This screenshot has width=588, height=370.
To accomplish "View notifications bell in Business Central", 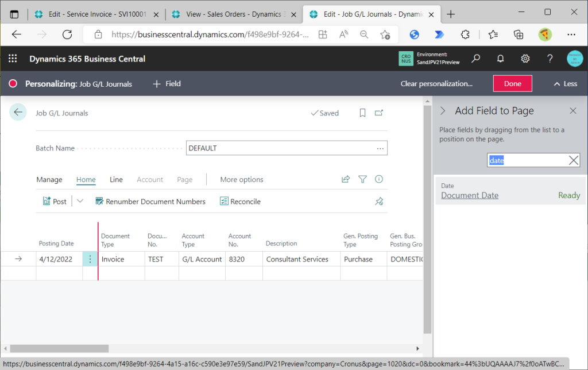I will click(500, 59).
